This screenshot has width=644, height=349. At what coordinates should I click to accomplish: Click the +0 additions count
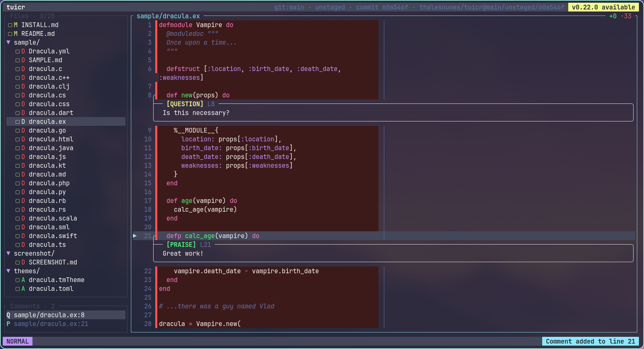(x=613, y=16)
